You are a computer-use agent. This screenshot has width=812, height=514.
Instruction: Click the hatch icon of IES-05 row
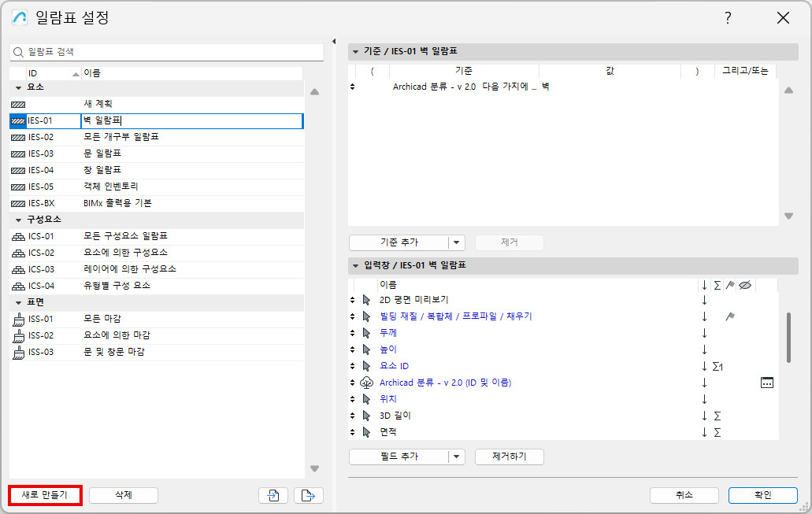(x=18, y=187)
